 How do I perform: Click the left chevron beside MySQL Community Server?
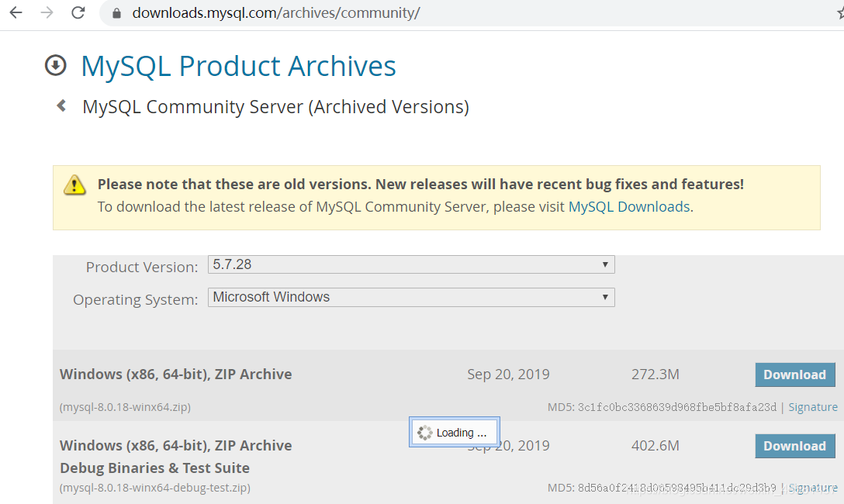tap(61, 105)
